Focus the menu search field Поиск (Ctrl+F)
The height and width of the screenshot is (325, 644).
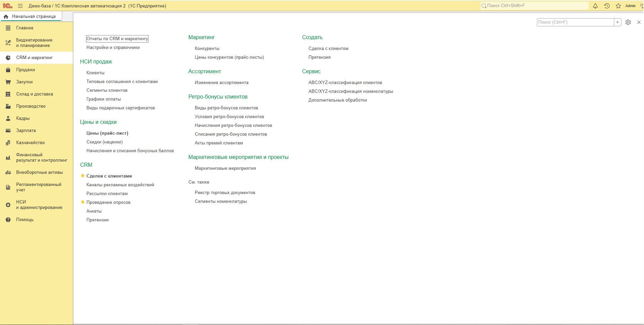(575, 22)
